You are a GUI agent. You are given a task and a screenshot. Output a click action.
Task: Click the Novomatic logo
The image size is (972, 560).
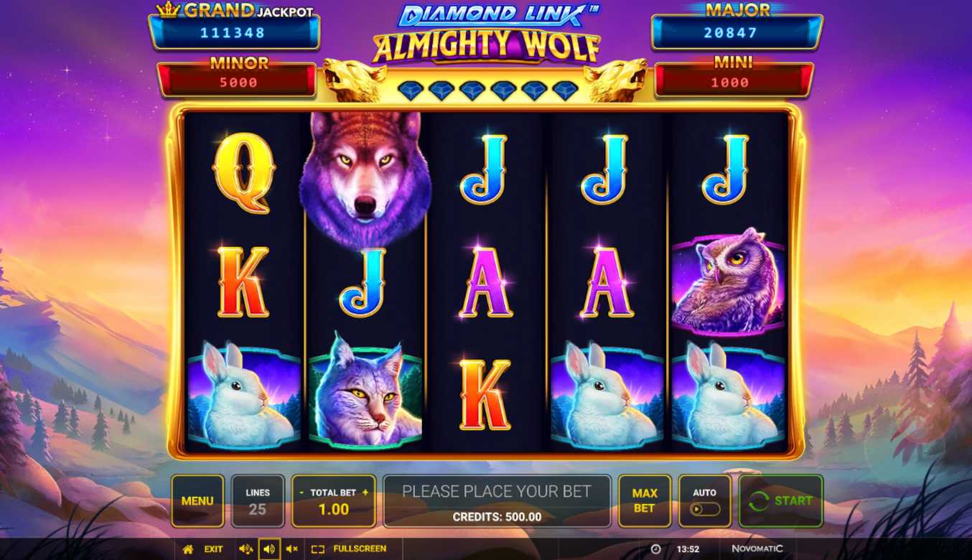tap(757, 549)
